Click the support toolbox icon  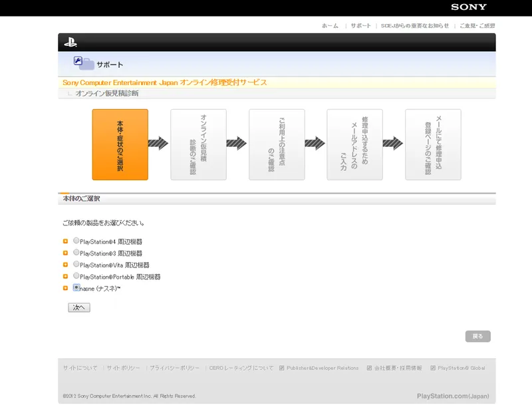coord(83,63)
